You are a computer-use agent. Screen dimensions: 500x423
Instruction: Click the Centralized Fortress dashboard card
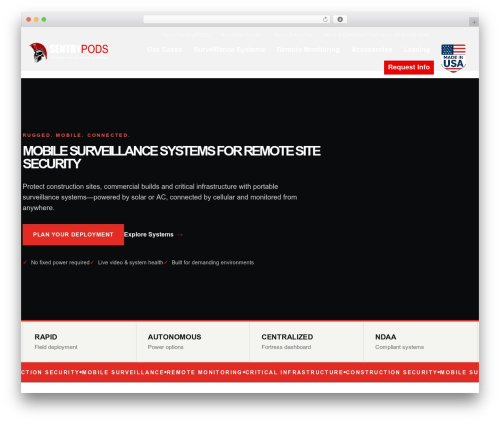306,341
